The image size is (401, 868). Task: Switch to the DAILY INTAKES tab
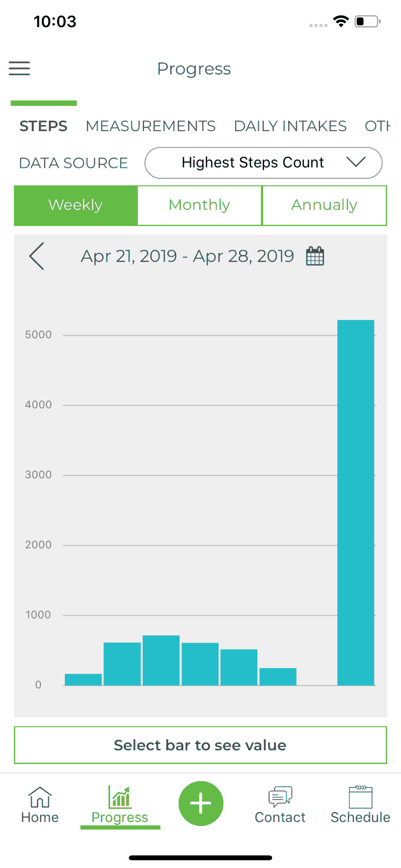[290, 126]
